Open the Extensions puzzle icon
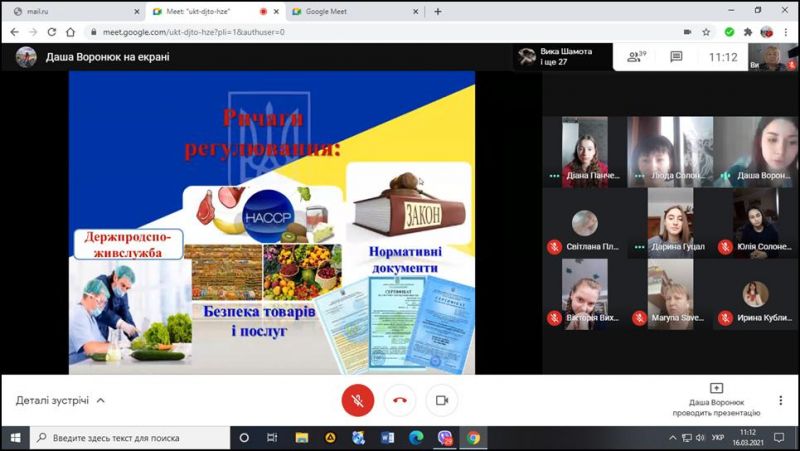This screenshot has height=451, width=800. tap(748, 32)
